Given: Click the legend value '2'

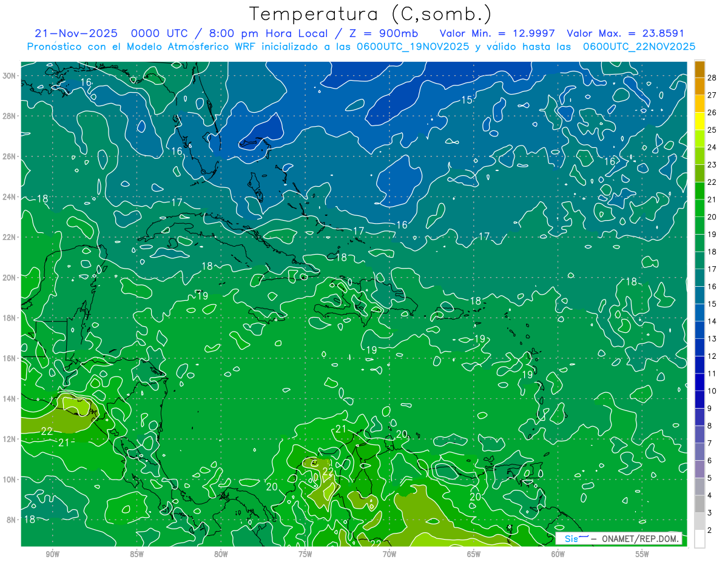Looking at the screenshot, I should tap(710, 530).
